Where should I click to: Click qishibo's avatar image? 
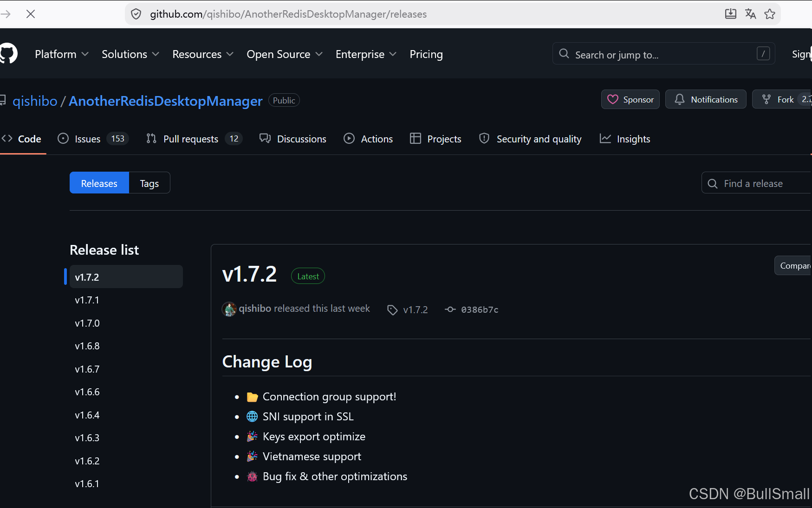pos(229,309)
